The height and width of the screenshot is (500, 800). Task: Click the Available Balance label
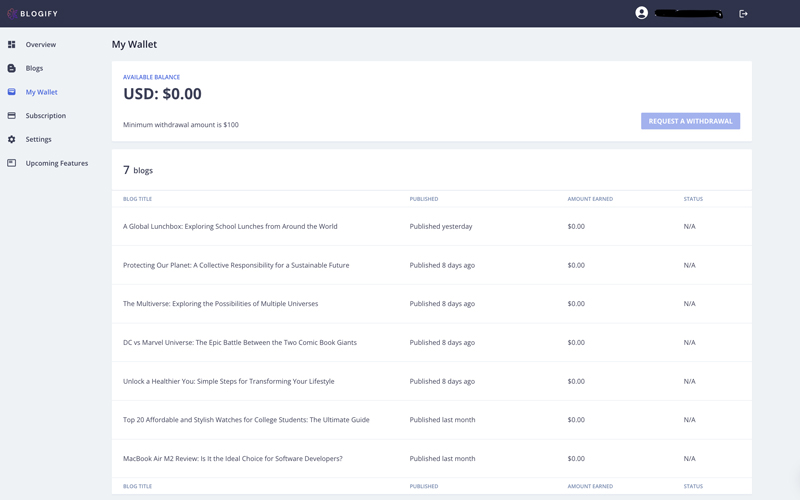tap(152, 77)
